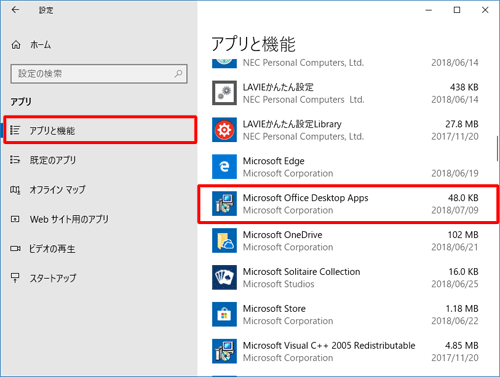This screenshot has height=377, width=500.
Task: Maximize the 設定 window
Action: pyautogui.click(x=457, y=10)
